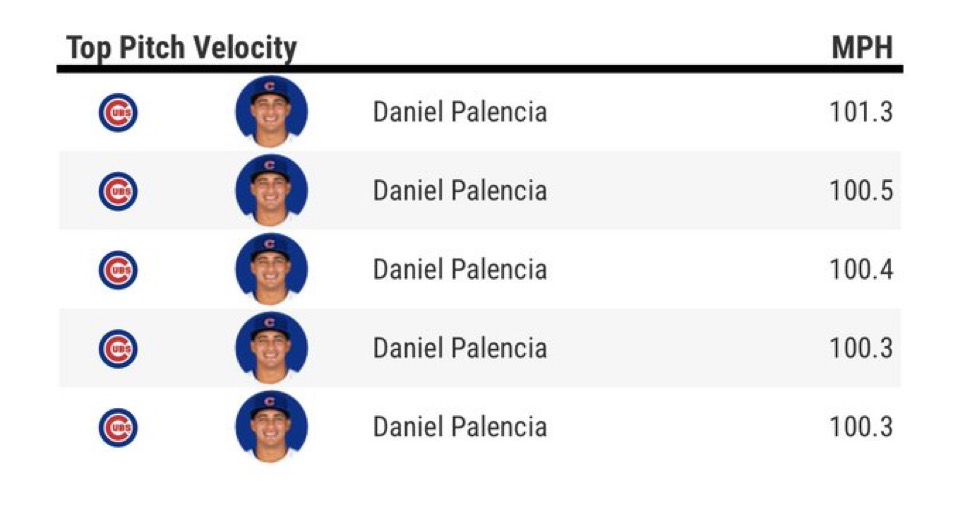Screen dimensions: 959x507
Task: Select the 100.4 MPH value
Action: click(861, 270)
